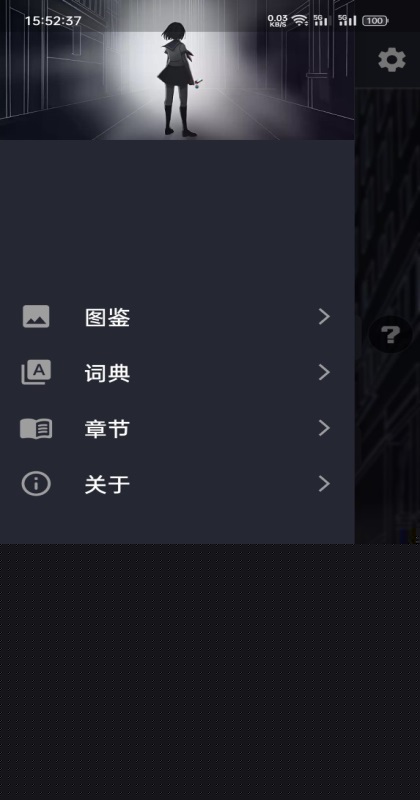Select the 章节 text label
This screenshot has height=800, width=420.
tap(107, 429)
